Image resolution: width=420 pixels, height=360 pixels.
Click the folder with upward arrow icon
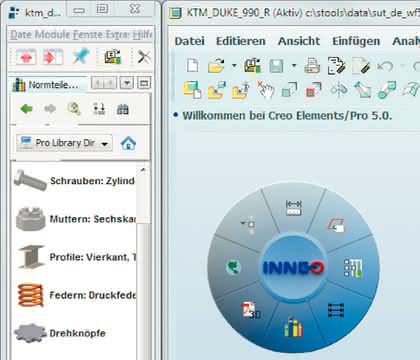click(x=241, y=90)
